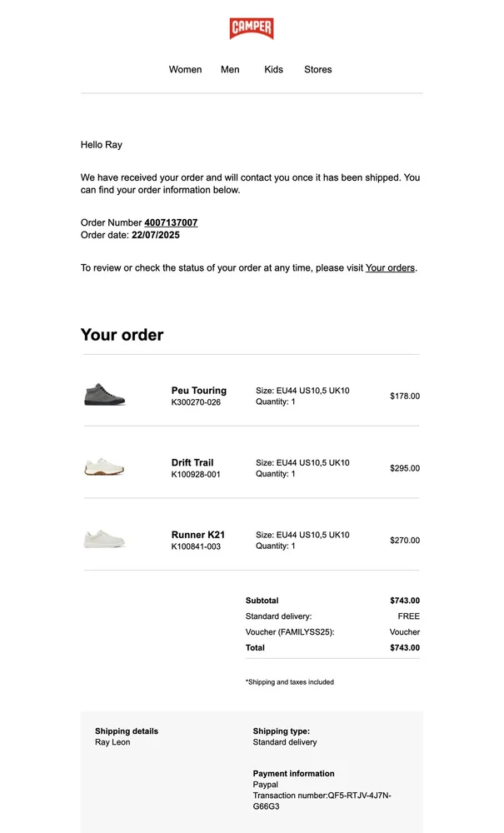Viewport: 504px width, 833px height.
Task: Open the Women menu link
Action: pyautogui.click(x=185, y=70)
